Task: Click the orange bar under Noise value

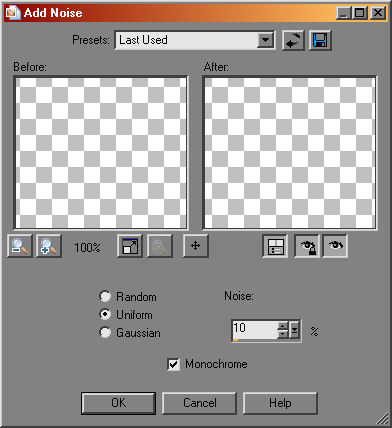Action: (235, 340)
